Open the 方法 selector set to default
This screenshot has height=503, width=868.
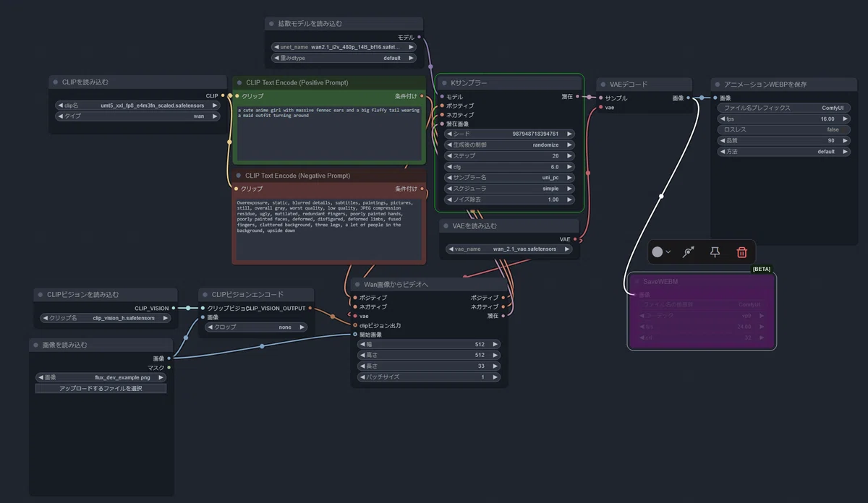point(783,152)
